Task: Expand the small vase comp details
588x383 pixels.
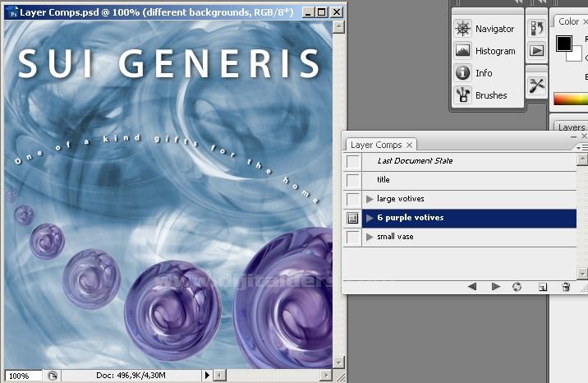Action: tap(370, 237)
